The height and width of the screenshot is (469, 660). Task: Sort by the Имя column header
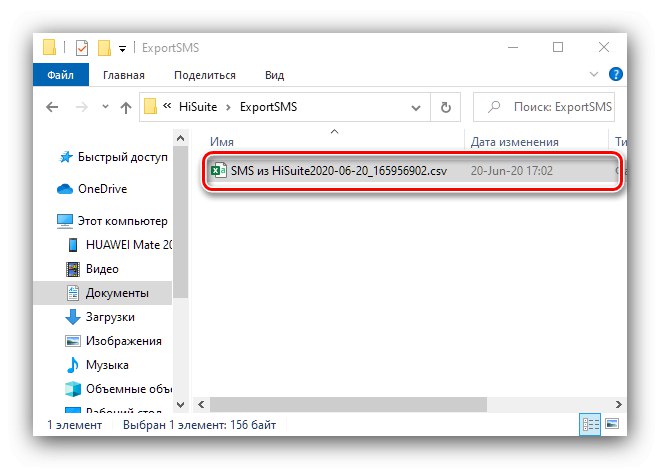(222, 142)
